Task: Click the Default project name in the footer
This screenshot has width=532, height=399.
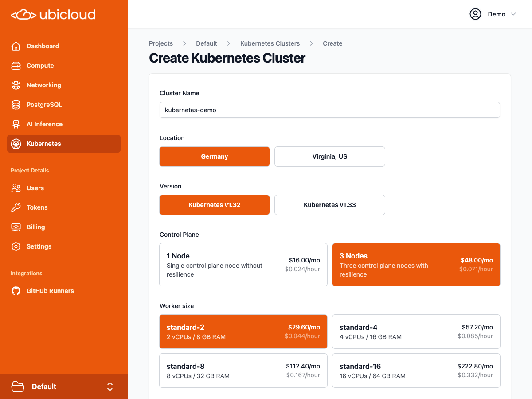Action: (44, 387)
